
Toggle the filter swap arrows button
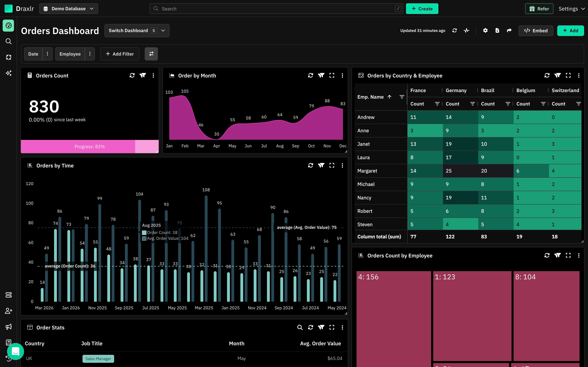pyautogui.click(x=151, y=54)
